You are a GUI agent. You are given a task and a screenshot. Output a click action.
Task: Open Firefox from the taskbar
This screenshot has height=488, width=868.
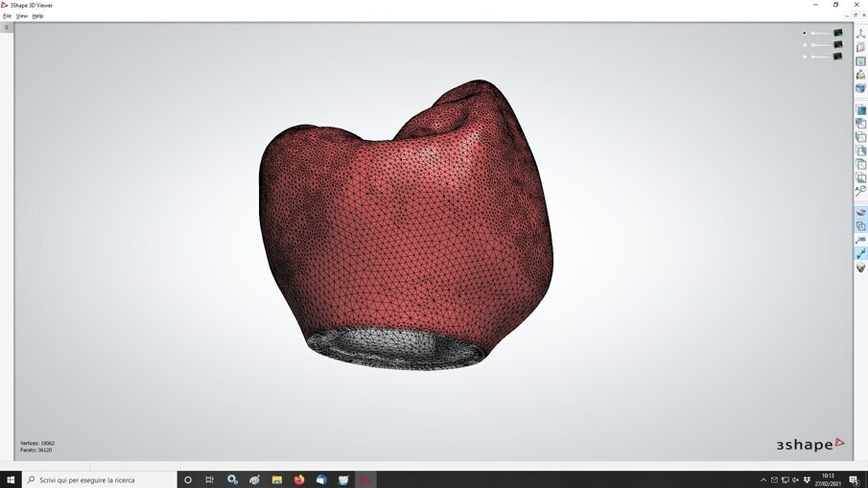(x=298, y=479)
